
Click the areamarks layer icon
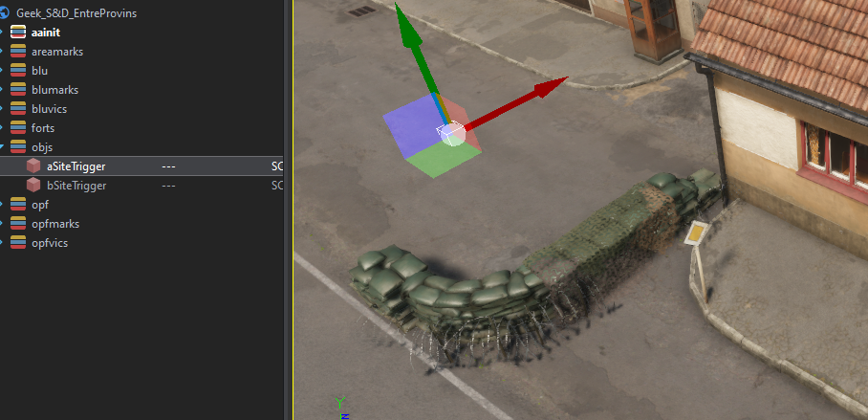click(x=18, y=52)
